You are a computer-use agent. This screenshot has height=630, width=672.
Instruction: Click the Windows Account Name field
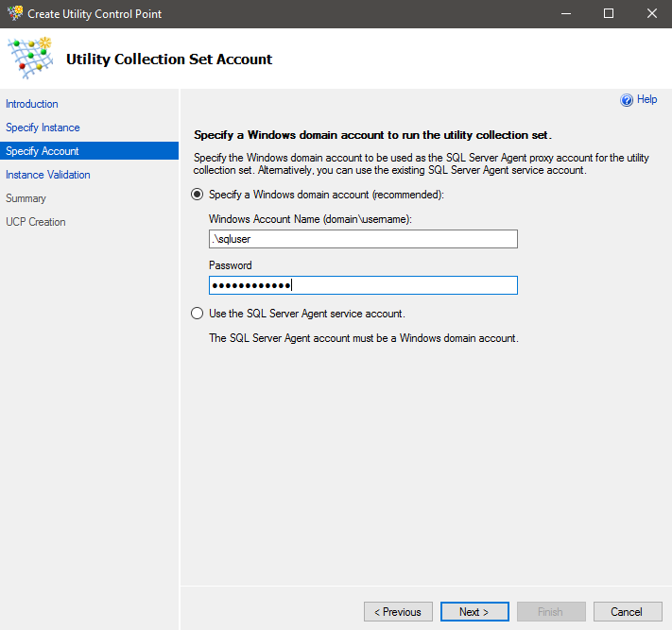(x=363, y=240)
